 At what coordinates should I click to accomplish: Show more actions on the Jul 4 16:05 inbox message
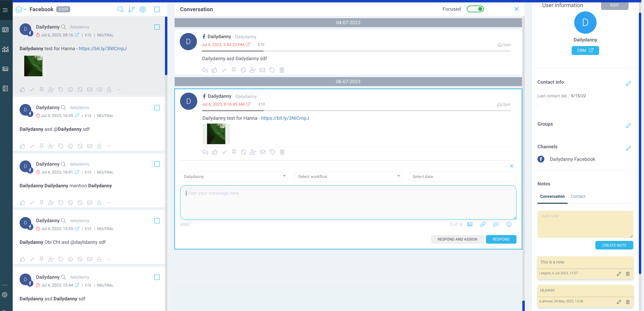(109, 146)
